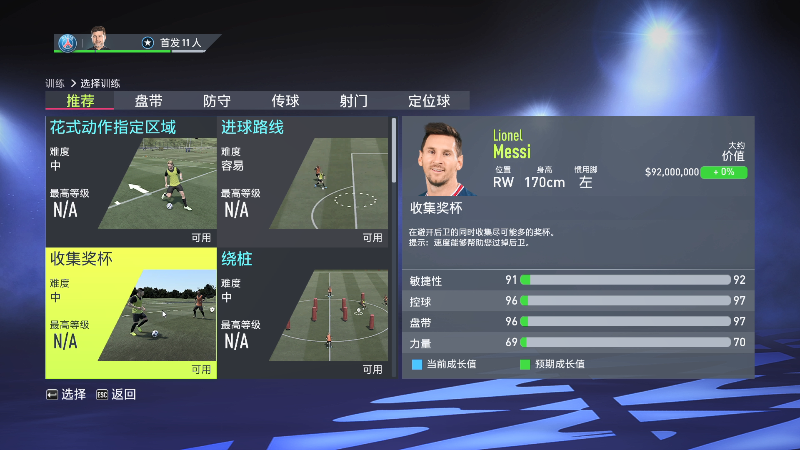Open the 射门 training tab
The height and width of the screenshot is (450, 800).
[354, 101]
